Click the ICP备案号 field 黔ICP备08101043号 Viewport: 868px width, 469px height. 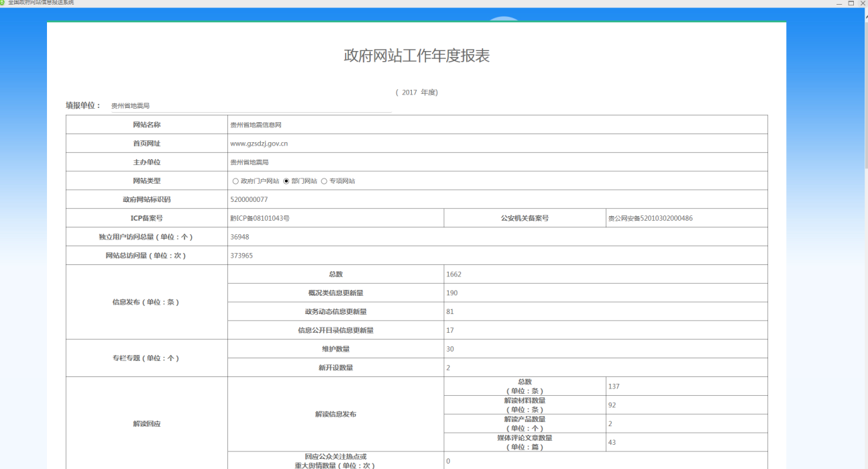pyautogui.click(x=335, y=218)
